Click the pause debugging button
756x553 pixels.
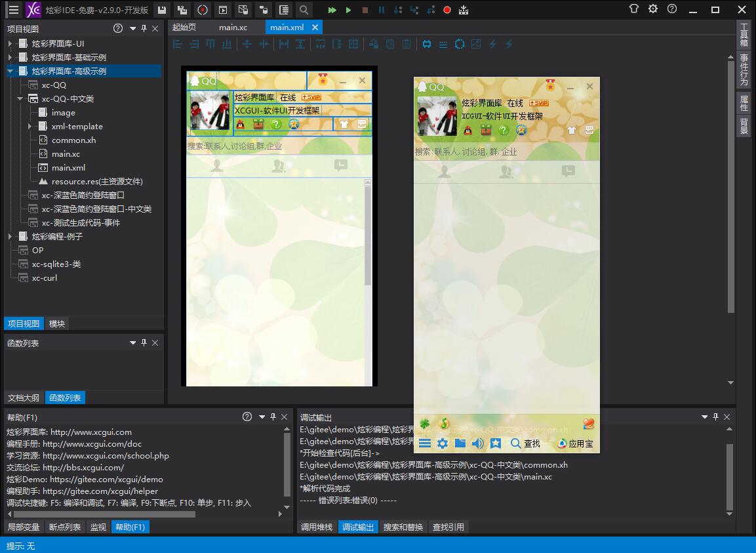[x=382, y=10]
